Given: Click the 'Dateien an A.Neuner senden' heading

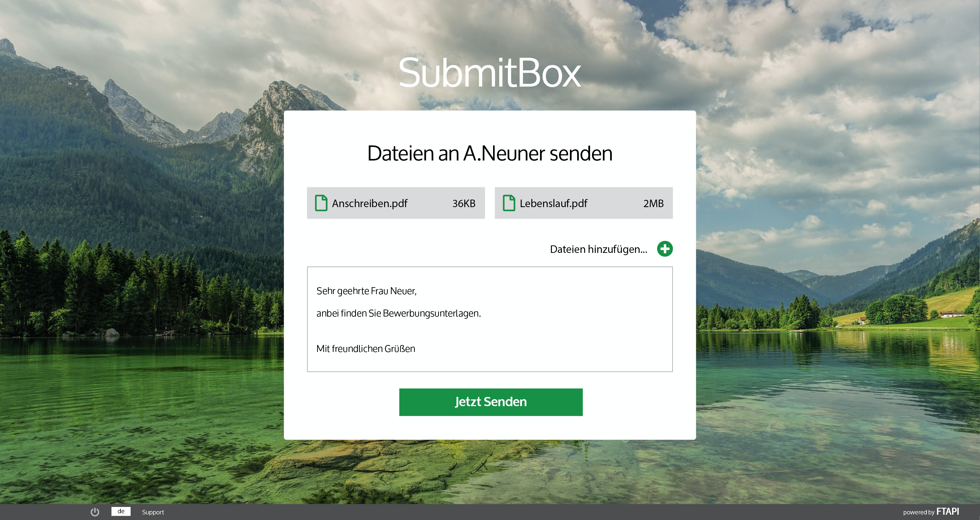Looking at the screenshot, I should 490,153.
